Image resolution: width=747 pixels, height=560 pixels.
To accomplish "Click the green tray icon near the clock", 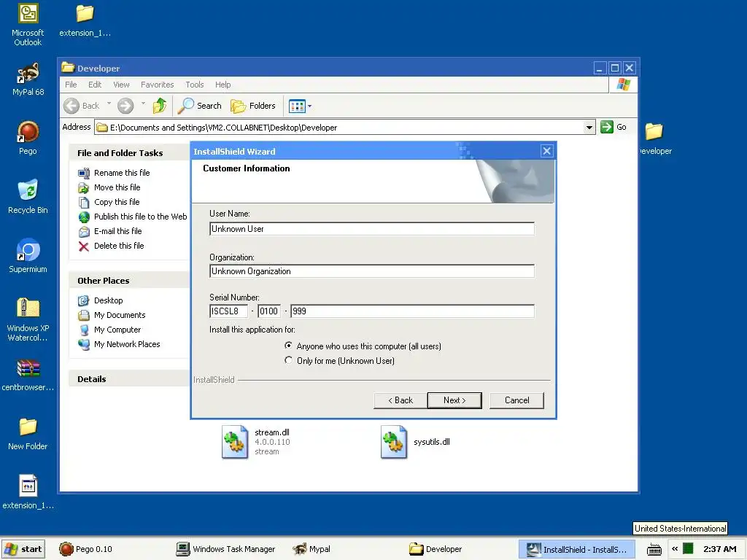I will (688, 548).
